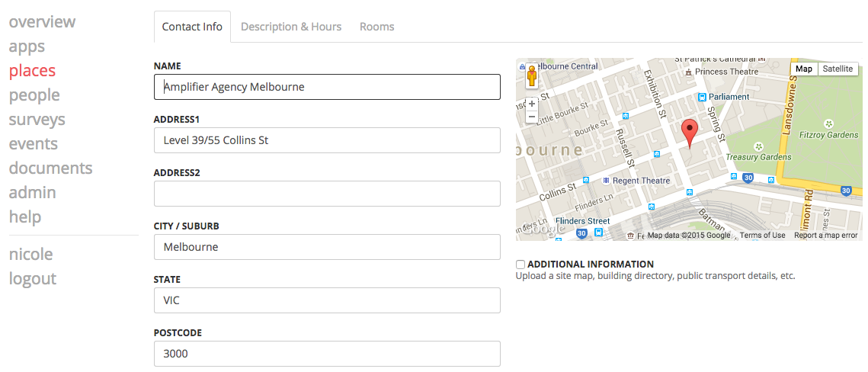Focus the Name input field
The width and height of the screenshot is (868, 372).
(x=327, y=87)
